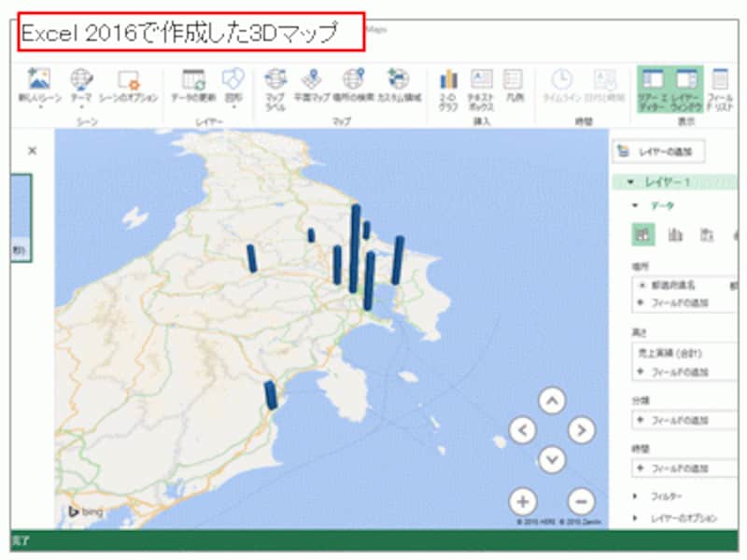The height and width of the screenshot is (560, 747).
Task: Click Refresh Data (データの更新) icon
Action: 193,79
